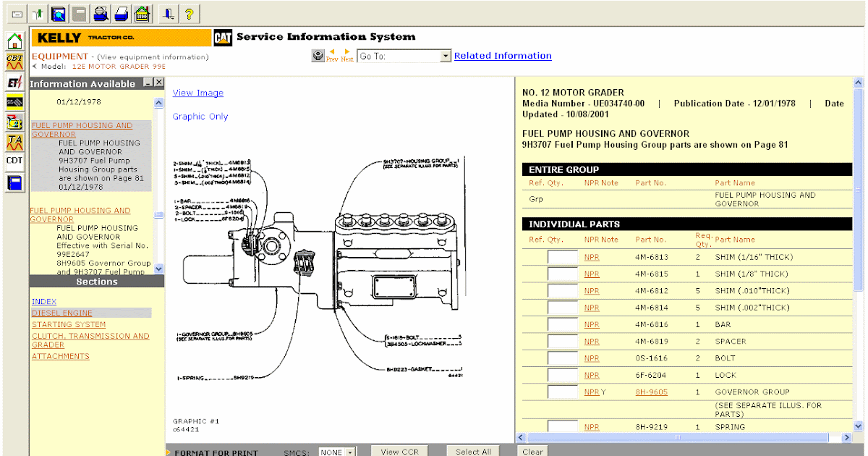Viewport: 868px width, 456px height.
Task: Click the View CCR button
Action: (x=400, y=452)
